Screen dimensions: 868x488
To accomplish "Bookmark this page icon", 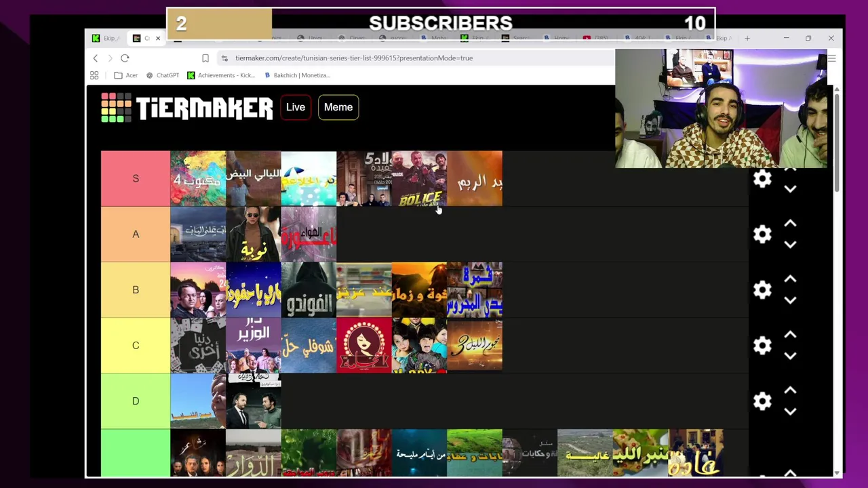I will tap(205, 58).
